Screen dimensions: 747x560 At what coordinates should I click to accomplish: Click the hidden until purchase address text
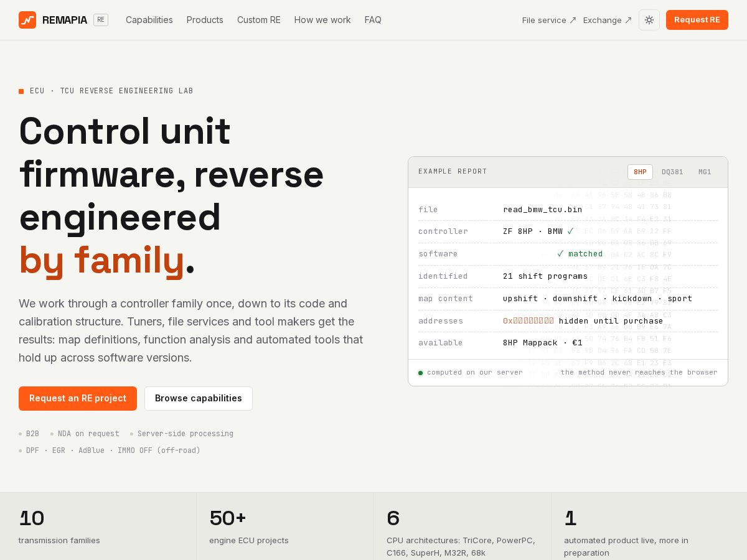coord(611,321)
